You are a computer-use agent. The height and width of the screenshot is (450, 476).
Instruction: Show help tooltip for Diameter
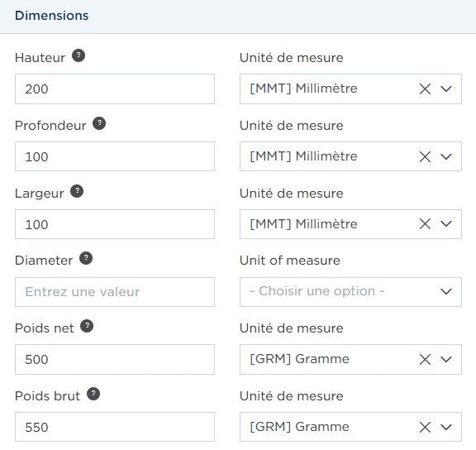point(86,258)
